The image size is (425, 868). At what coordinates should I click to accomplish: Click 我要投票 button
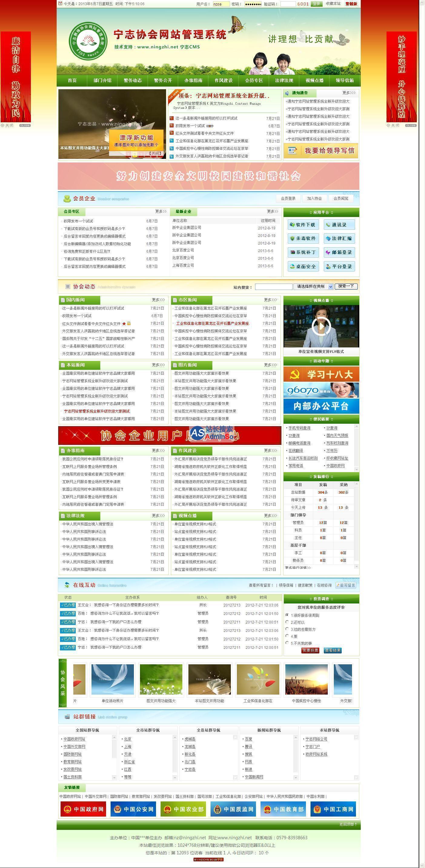310,650
